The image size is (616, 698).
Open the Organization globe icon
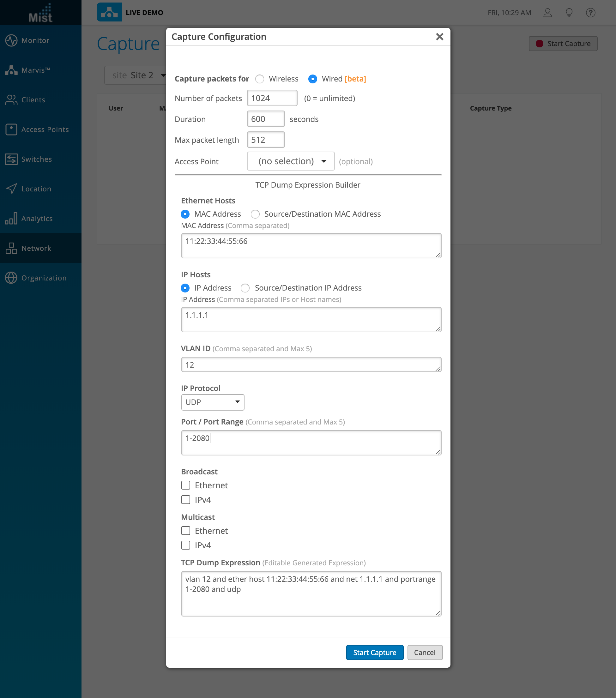[11, 278]
